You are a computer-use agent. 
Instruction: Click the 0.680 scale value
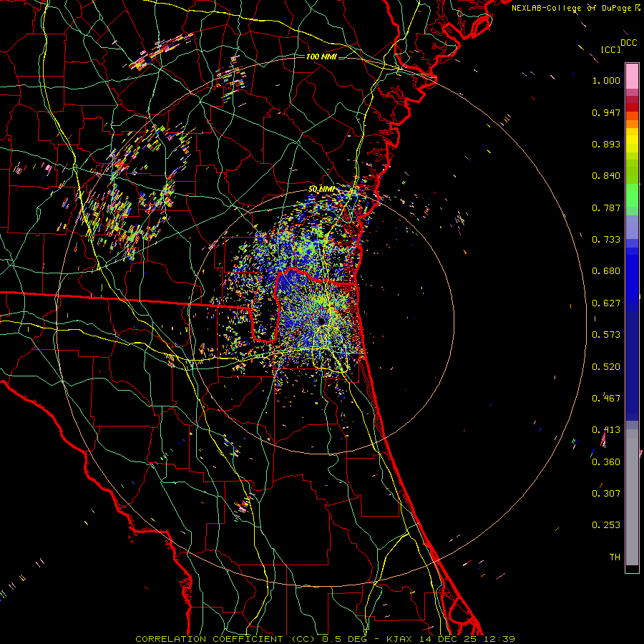click(606, 271)
